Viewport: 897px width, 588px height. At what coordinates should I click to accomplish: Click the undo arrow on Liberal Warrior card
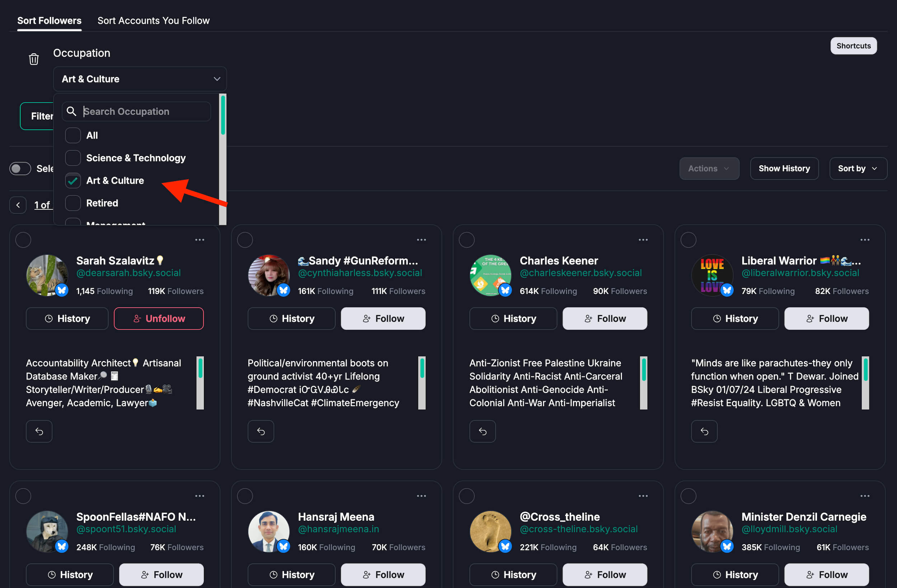pyautogui.click(x=704, y=431)
